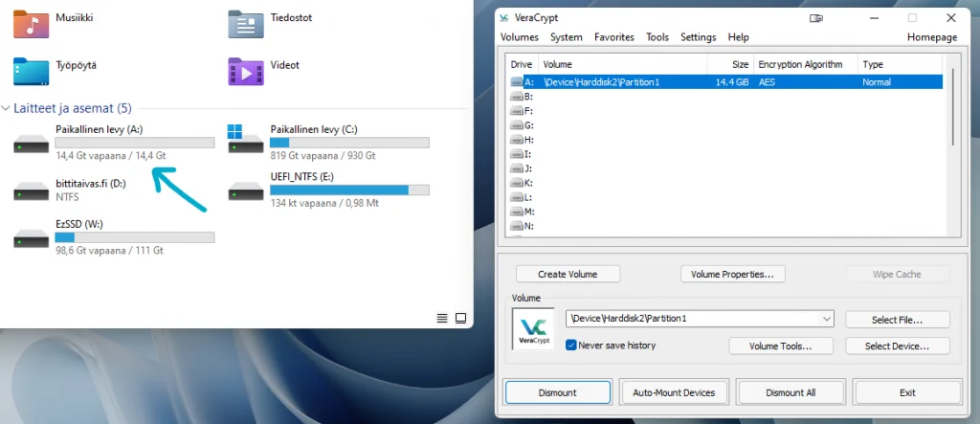Click the Size column header
980x424 pixels.
[x=730, y=64]
